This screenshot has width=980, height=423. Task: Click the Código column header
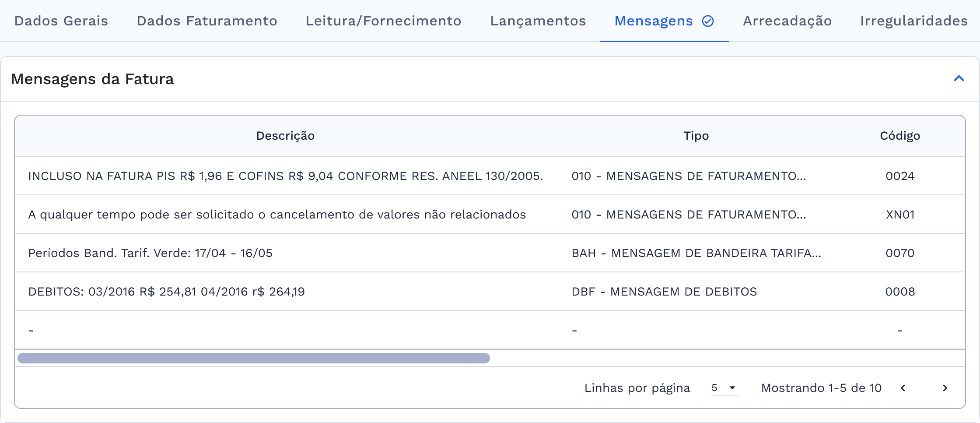pos(899,136)
